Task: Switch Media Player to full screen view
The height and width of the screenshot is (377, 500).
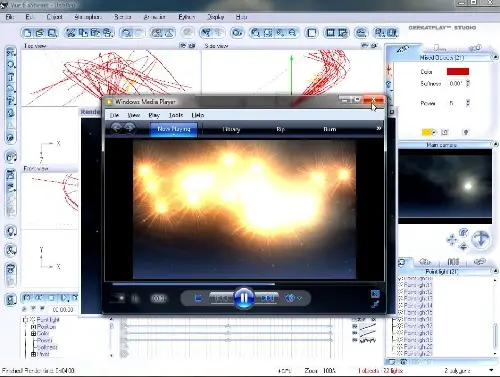Action: tap(375, 294)
